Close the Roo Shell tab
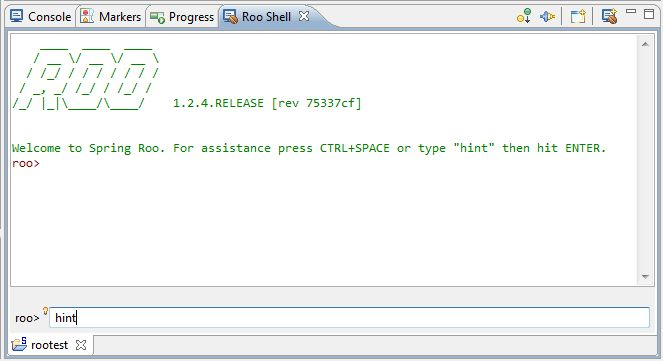663x361 pixels. [304, 16]
